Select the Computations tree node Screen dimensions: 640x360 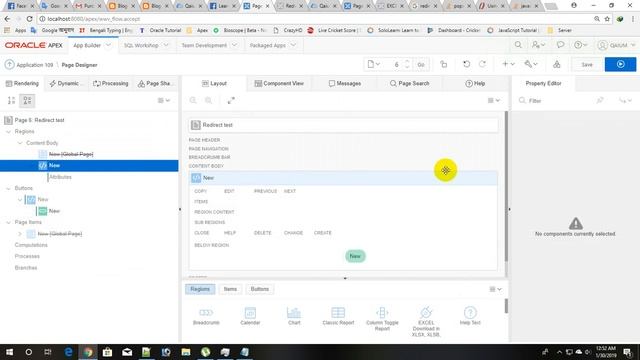[x=31, y=245]
